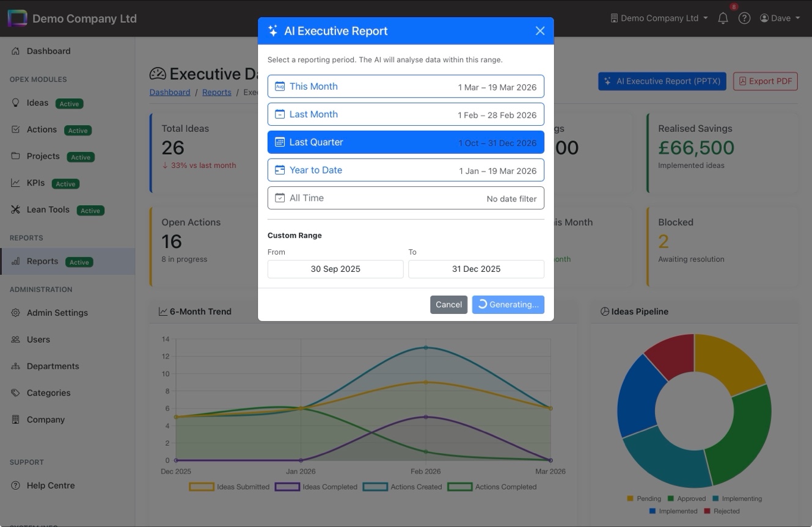Viewport: 812px width, 527px height.
Task: Open the Help Centre from the sidebar
Action: coord(49,485)
